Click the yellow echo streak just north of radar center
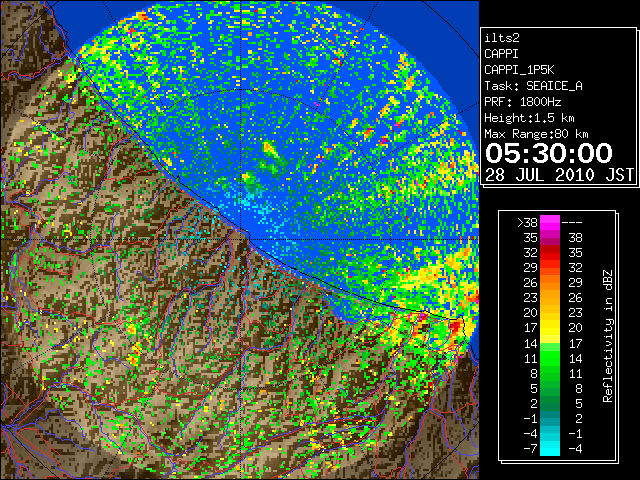Viewport: 640px width, 480px height. coord(271,149)
